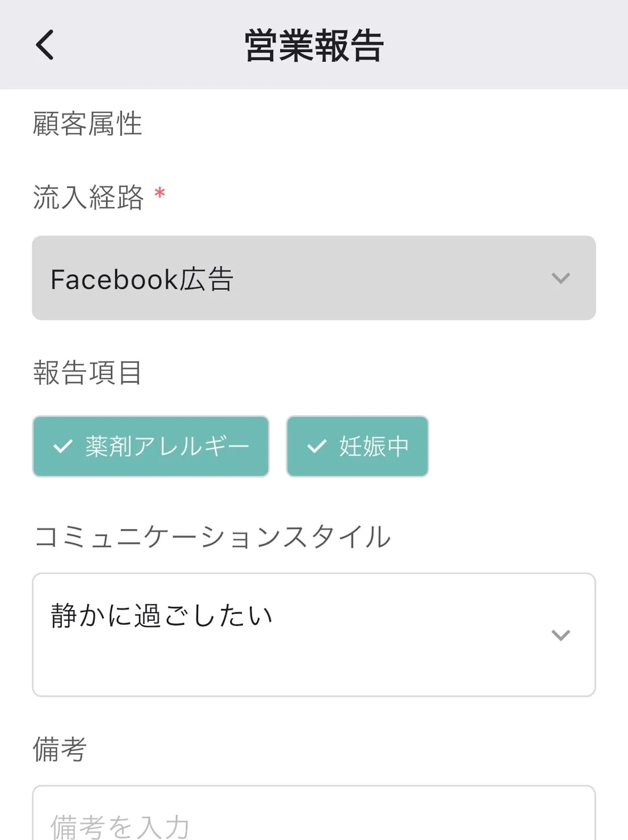Tap the 備考 field label
This screenshot has height=840, width=628.
click(60, 749)
